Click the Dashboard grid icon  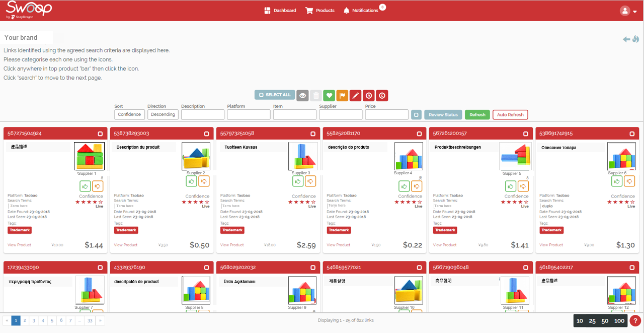tap(268, 11)
